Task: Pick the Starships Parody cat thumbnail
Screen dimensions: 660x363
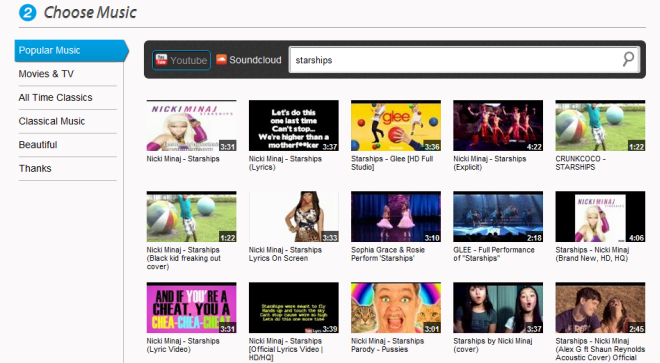Action: tap(396, 307)
